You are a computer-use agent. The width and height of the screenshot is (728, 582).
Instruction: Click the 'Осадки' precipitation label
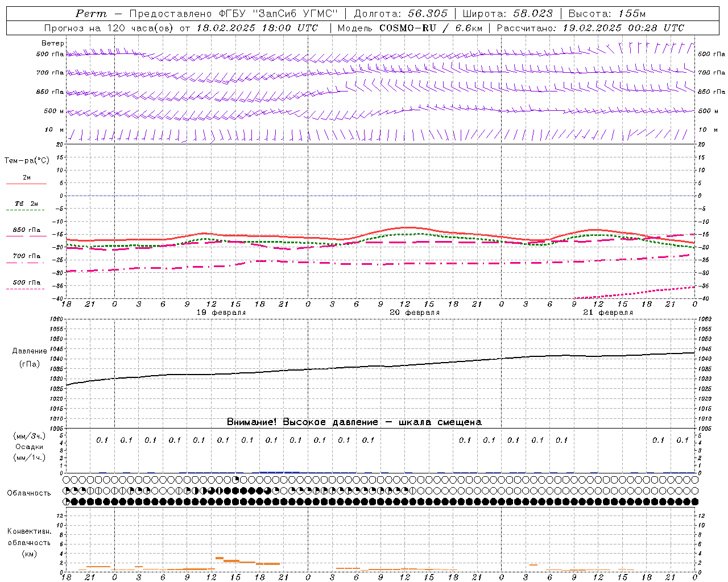click(x=30, y=447)
